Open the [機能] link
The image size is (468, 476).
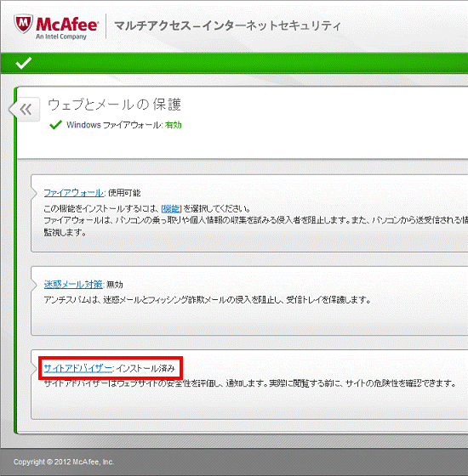click(171, 208)
